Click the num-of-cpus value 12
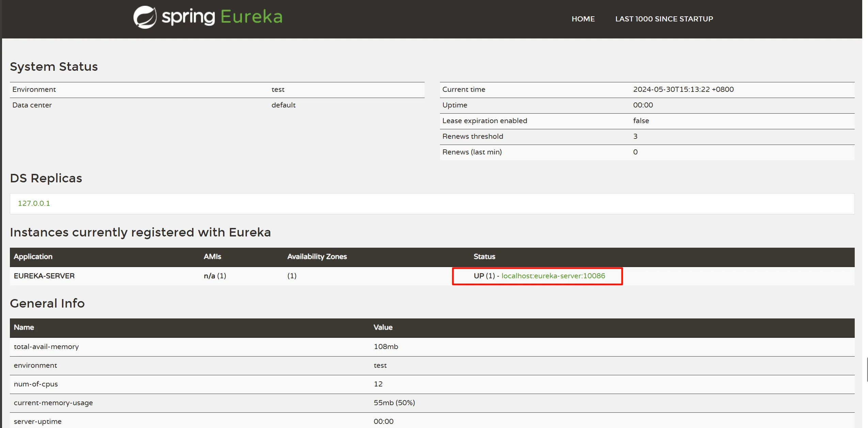 [378, 384]
